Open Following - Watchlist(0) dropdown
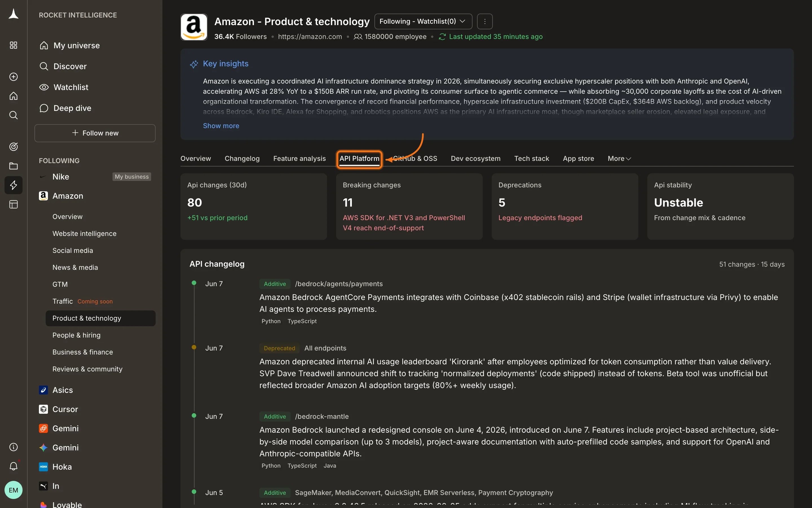Image resolution: width=812 pixels, height=508 pixels. pyautogui.click(x=423, y=21)
